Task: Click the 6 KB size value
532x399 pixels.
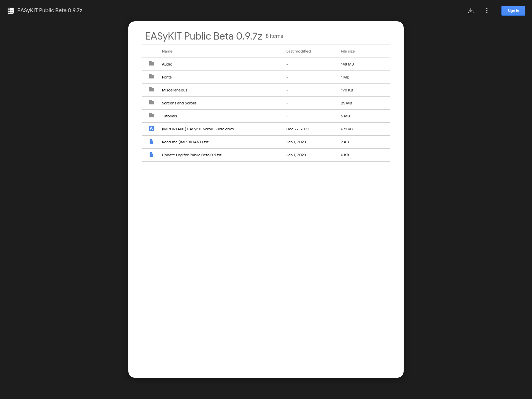Action: (x=345, y=155)
